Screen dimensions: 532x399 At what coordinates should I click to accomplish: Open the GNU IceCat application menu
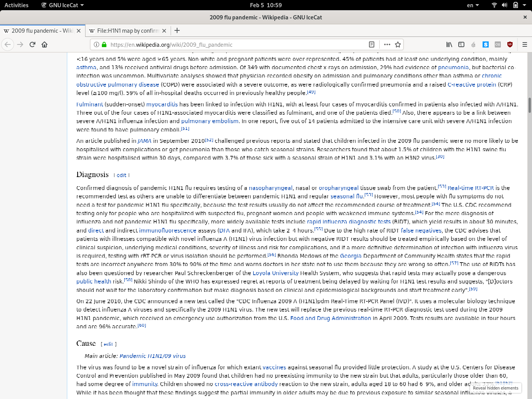[63, 5]
